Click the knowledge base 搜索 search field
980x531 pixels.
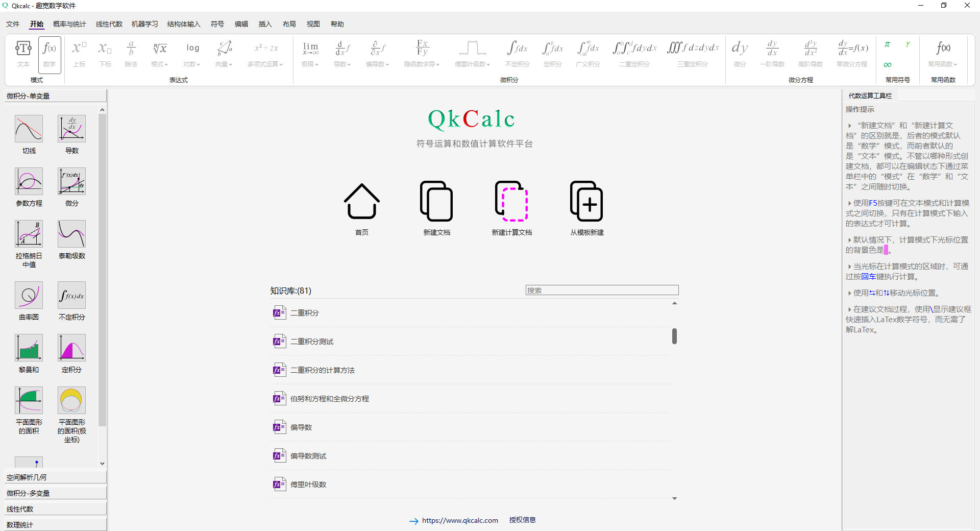coord(602,290)
